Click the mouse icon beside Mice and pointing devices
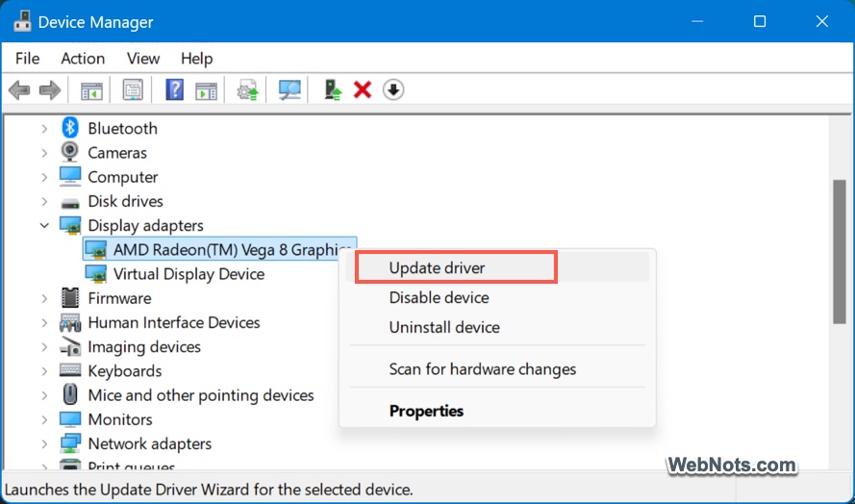This screenshot has height=504, width=855. [70, 395]
